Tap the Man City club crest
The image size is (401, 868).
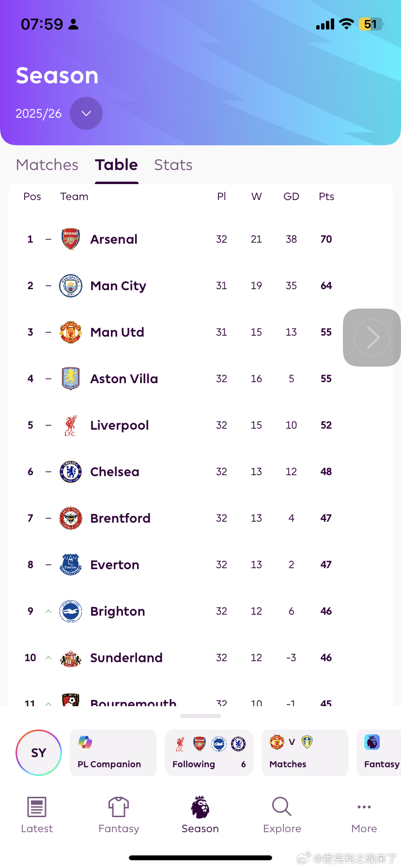[x=71, y=286]
